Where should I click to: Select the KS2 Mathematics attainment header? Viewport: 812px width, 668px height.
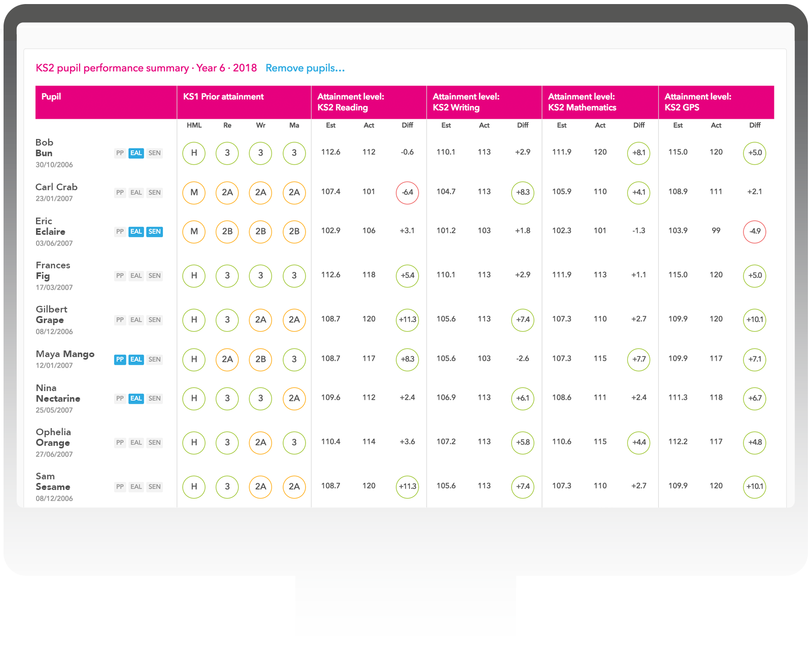pyautogui.click(x=600, y=102)
